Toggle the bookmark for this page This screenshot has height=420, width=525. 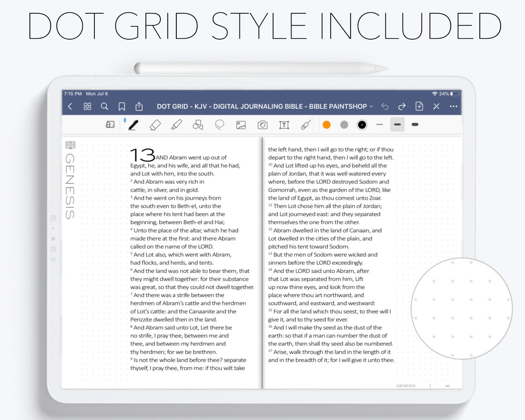point(122,106)
